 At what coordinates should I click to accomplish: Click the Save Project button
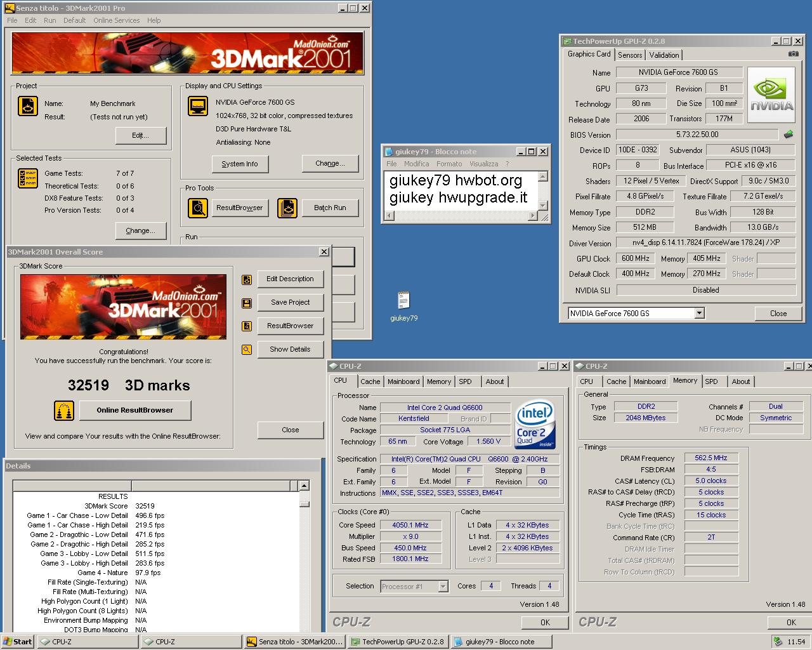[x=291, y=302]
